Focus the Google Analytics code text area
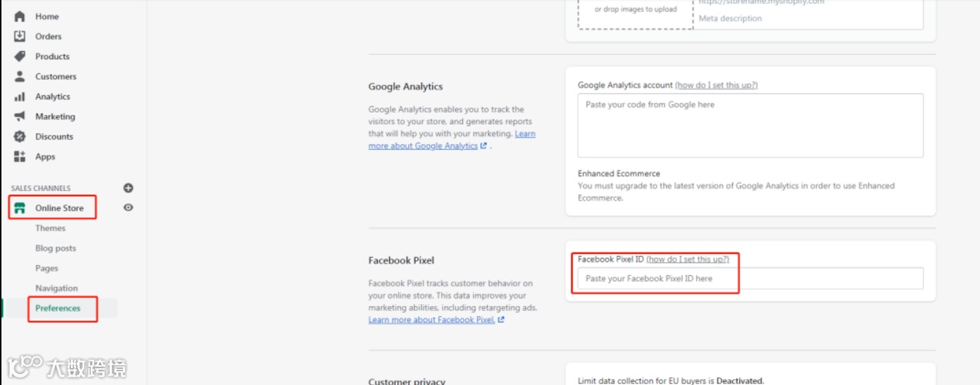This screenshot has width=980, height=385. pos(750,125)
